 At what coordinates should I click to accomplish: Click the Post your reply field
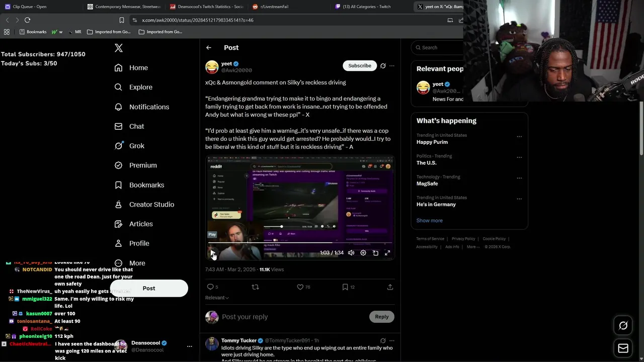pyautogui.click(x=294, y=317)
